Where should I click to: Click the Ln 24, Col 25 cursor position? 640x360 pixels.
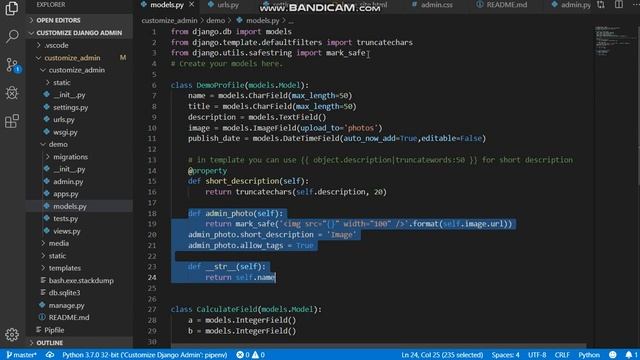click(442, 355)
